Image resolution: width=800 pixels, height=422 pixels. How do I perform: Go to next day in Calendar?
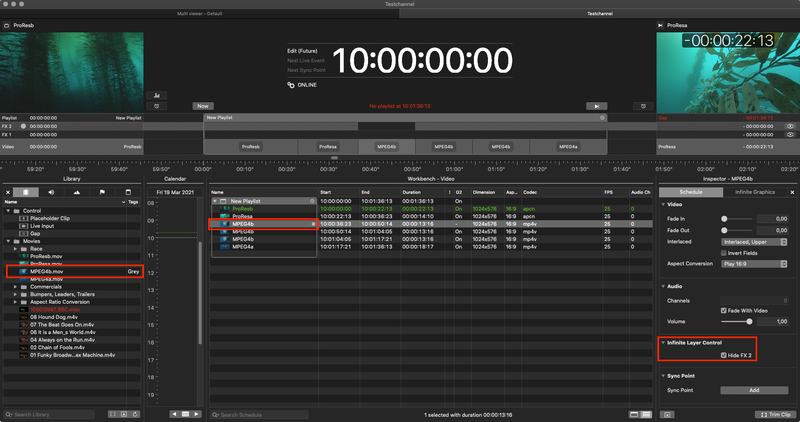click(196, 414)
